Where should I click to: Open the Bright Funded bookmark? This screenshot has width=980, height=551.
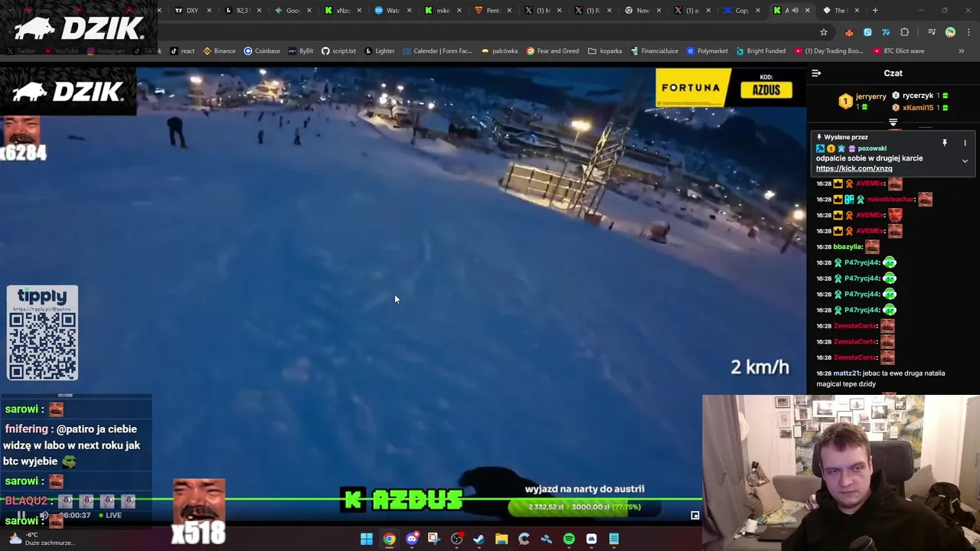pos(761,51)
